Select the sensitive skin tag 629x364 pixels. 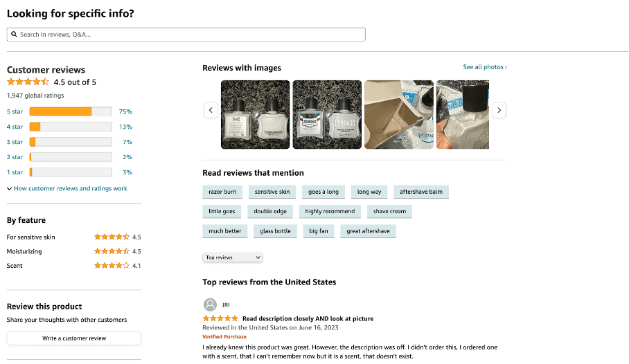tap(272, 192)
